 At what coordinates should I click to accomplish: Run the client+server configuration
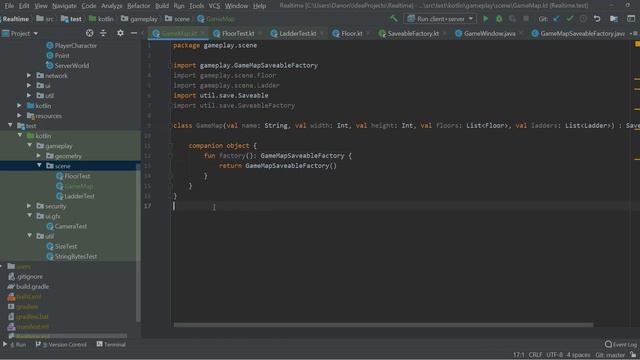(x=485, y=19)
